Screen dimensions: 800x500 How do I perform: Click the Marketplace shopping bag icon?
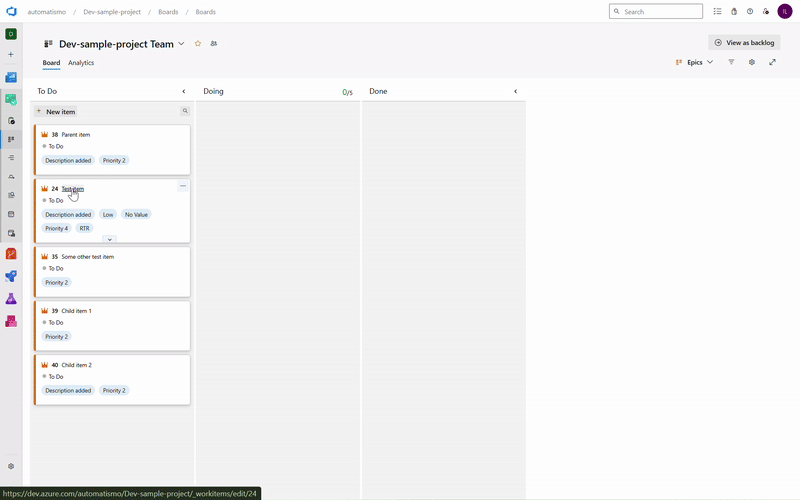click(734, 12)
